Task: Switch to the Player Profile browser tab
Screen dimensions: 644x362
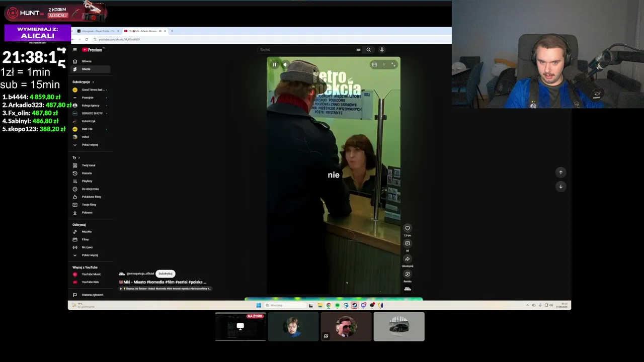Action: [x=98, y=31]
